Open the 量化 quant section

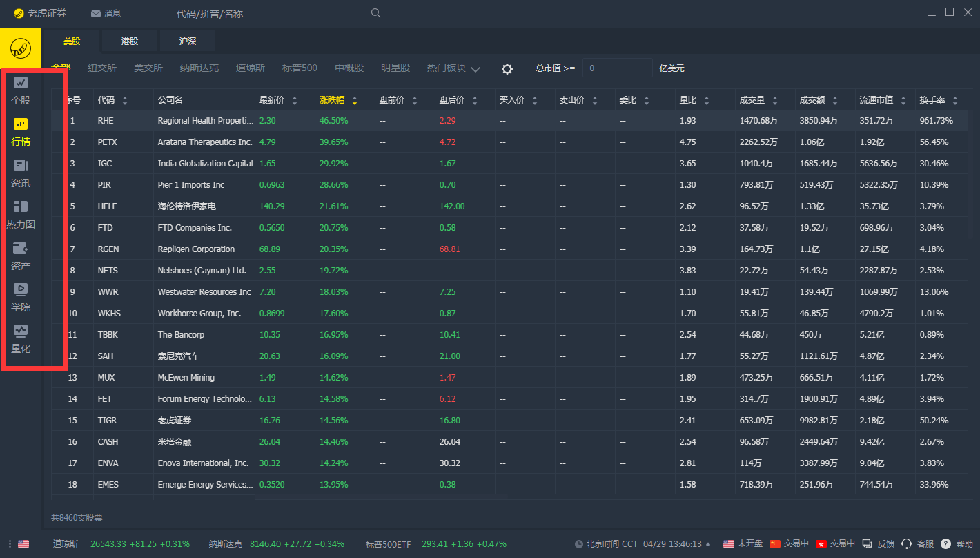(21, 339)
